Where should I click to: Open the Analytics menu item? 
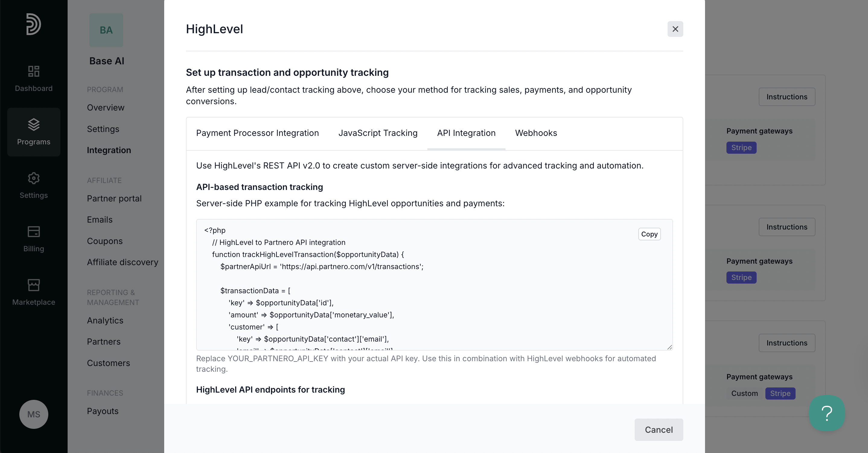point(105,320)
